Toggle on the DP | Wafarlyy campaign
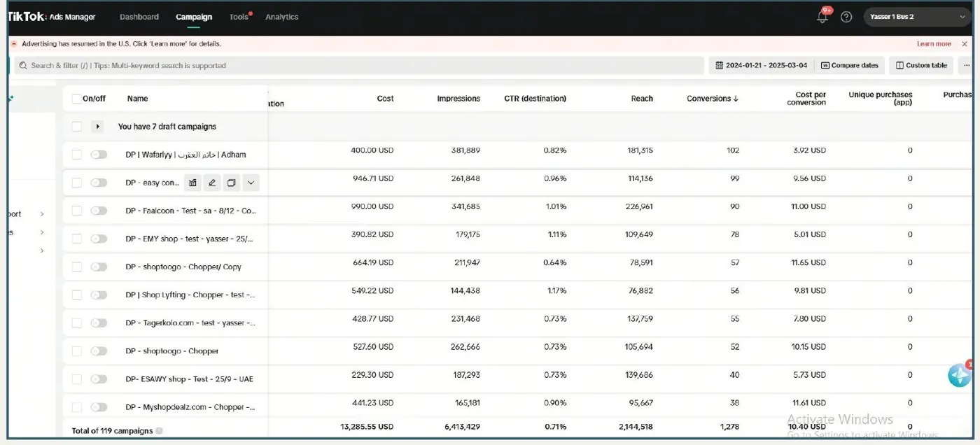Image resolution: width=980 pixels, height=445 pixels. [x=99, y=155]
